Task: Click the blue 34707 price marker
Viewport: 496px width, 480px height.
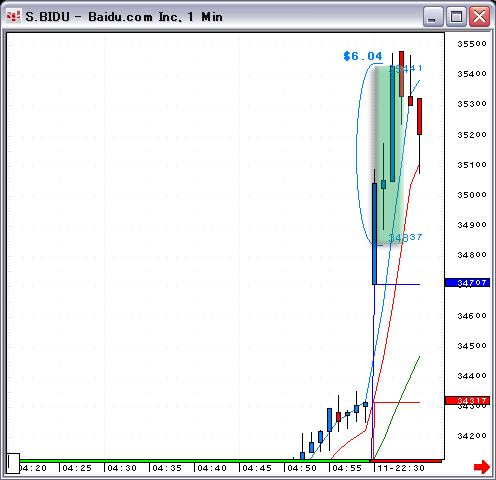Action: pos(467,283)
